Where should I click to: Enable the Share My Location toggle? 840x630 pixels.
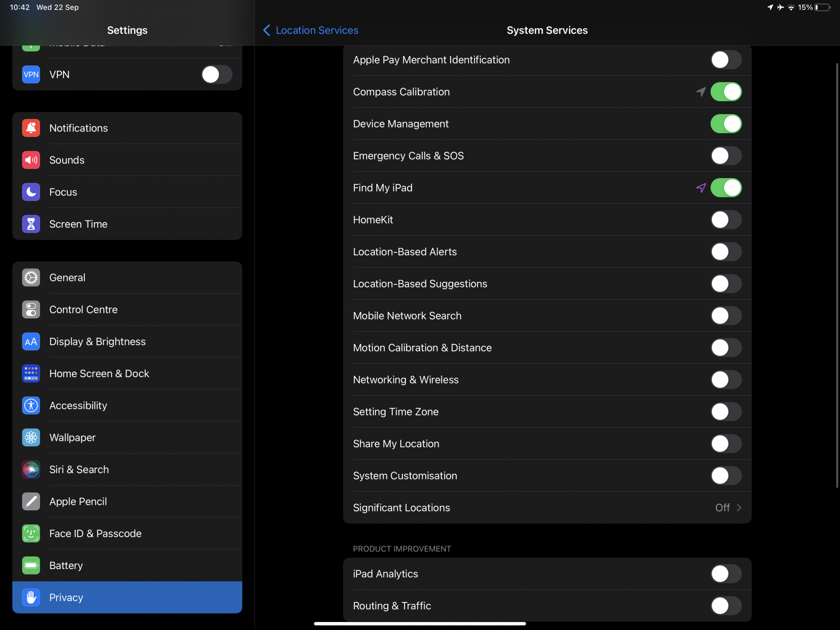click(726, 444)
